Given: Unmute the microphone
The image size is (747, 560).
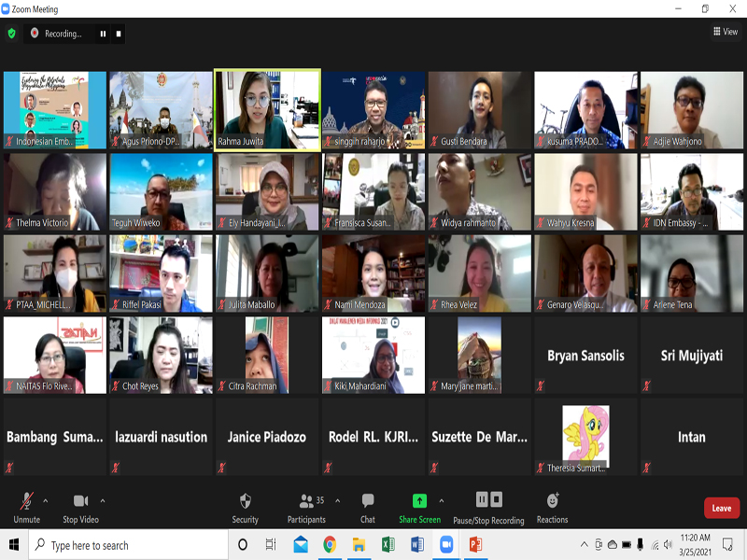Looking at the screenshot, I should (x=26, y=506).
